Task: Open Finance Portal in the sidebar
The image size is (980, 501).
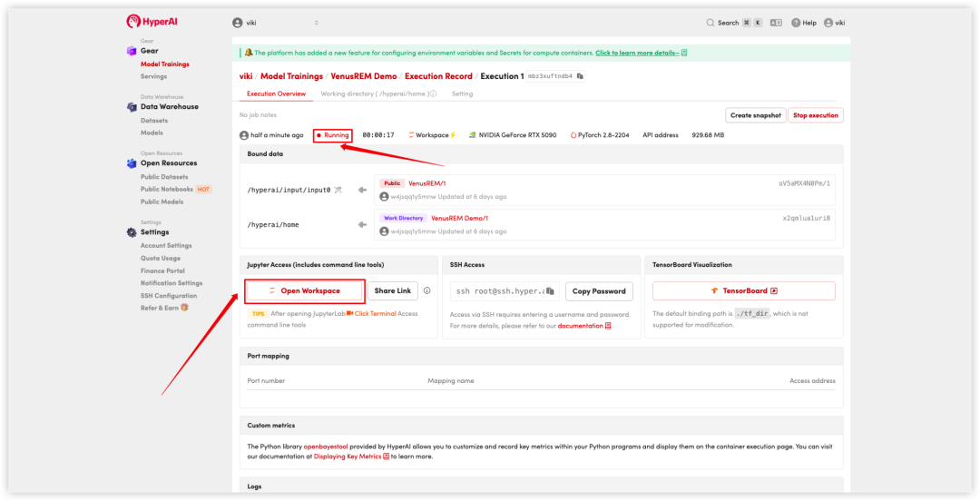Action: pos(162,270)
